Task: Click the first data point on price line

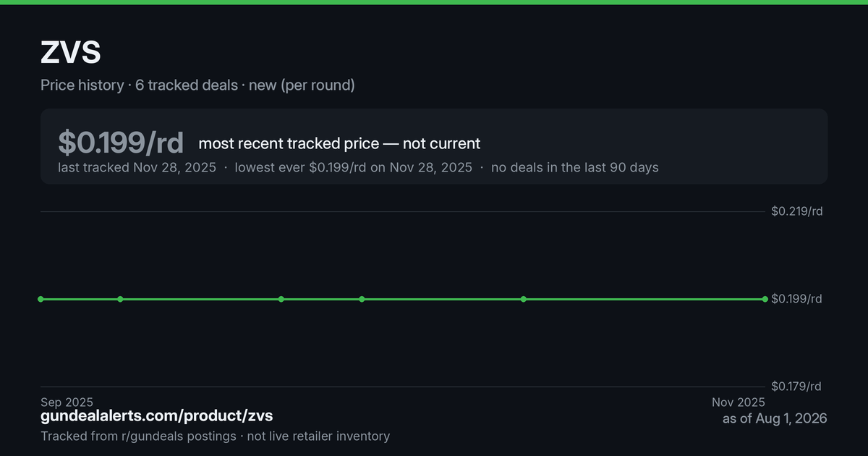Action: pyautogui.click(x=41, y=299)
